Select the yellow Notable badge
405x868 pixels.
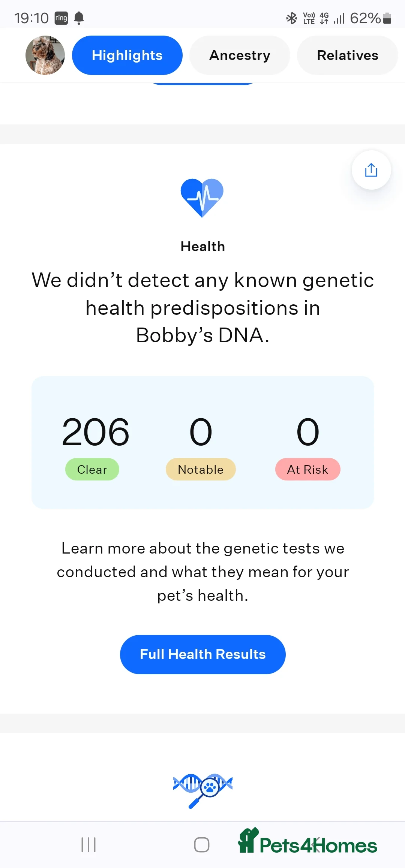coord(200,469)
